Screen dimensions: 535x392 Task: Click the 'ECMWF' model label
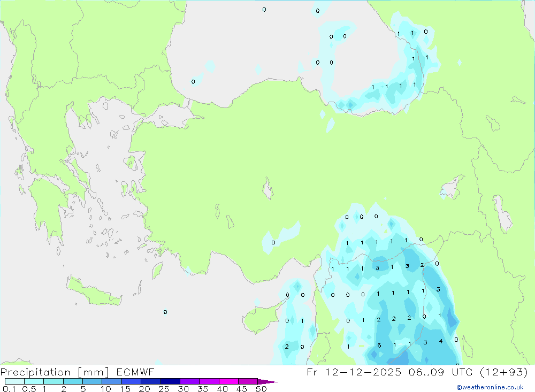[135, 372]
